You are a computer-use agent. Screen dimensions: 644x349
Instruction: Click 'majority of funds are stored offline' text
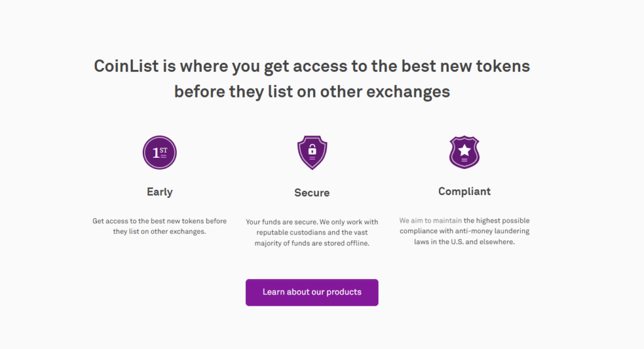click(312, 243)
